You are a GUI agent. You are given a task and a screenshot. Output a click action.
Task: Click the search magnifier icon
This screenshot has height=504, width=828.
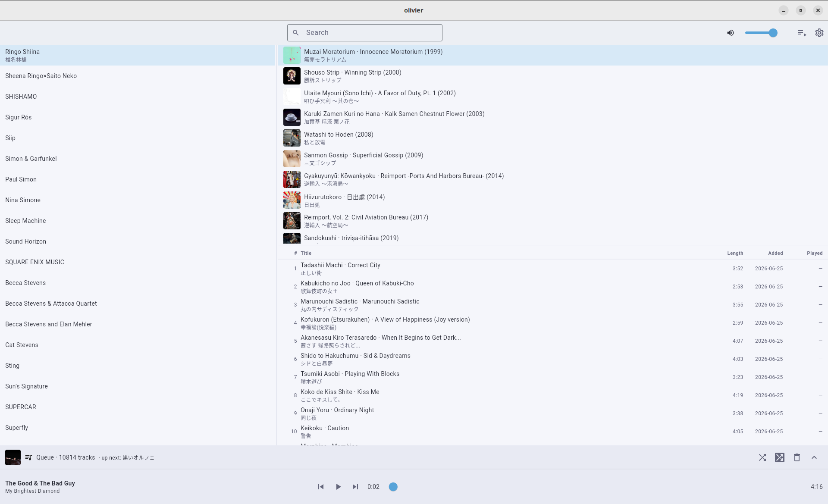tap(296, 33)
